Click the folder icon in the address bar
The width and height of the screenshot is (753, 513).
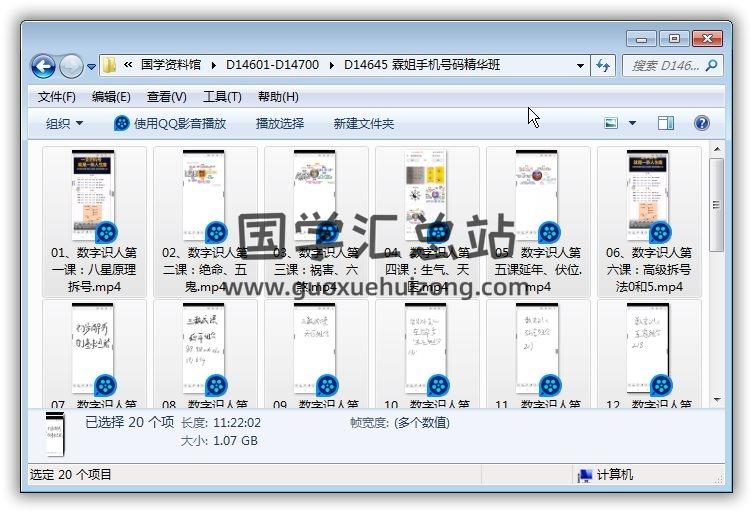click(109, 65)
